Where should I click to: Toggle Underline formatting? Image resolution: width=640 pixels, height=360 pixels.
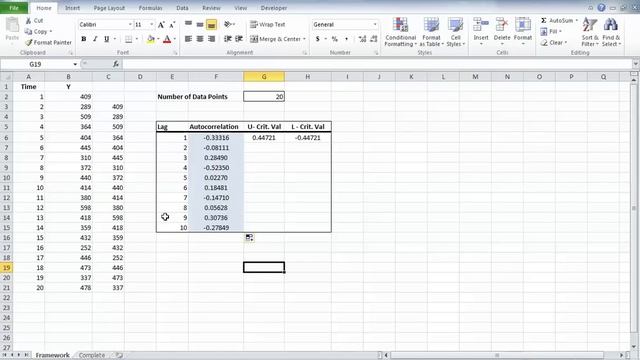point(107,39)
